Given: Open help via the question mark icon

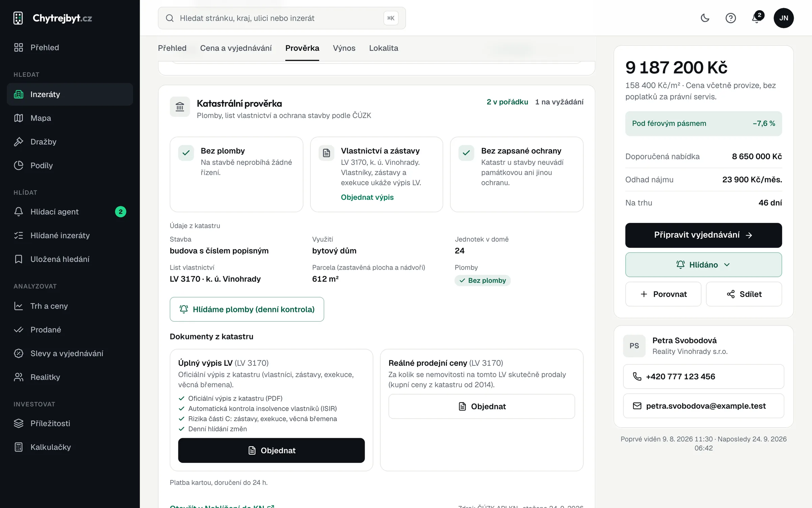Looking at the screenshot, I should (730, 18).
